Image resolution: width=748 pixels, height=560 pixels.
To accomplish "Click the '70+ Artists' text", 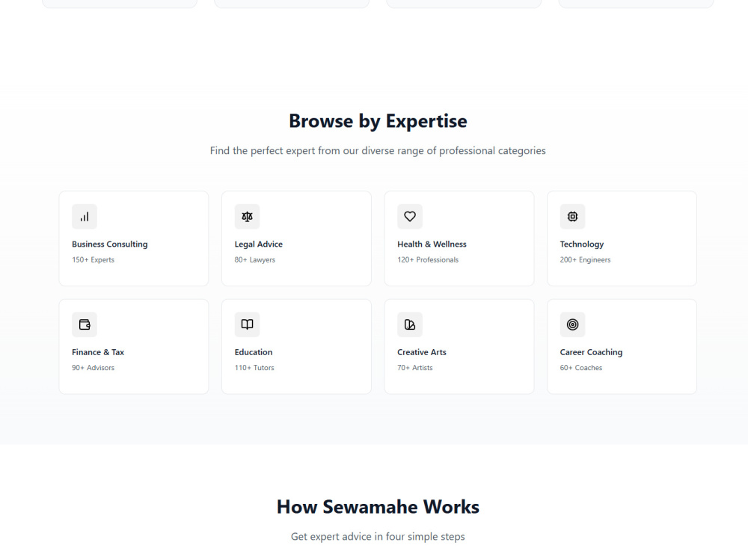I will (x=415, y=368).
